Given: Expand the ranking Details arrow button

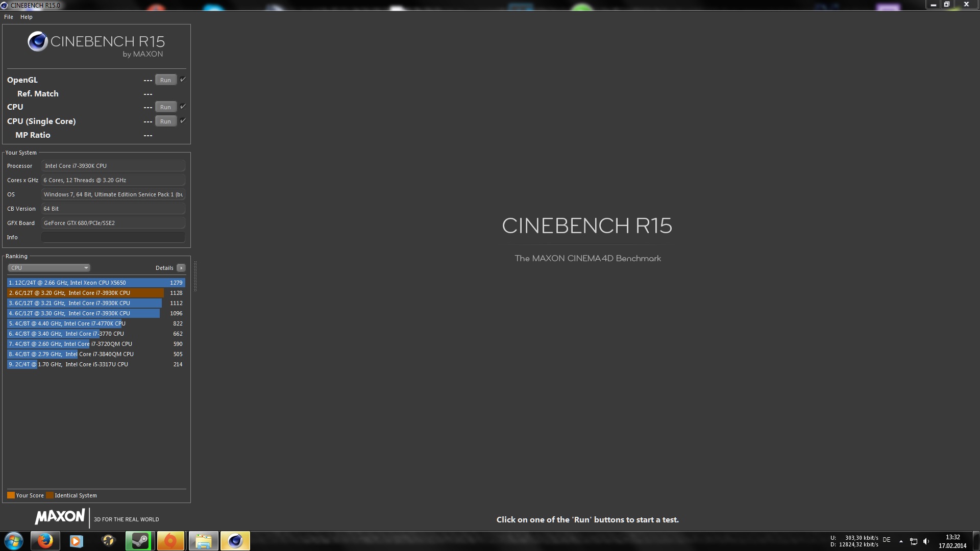Looking at the screenshot, I should (181, 268).
